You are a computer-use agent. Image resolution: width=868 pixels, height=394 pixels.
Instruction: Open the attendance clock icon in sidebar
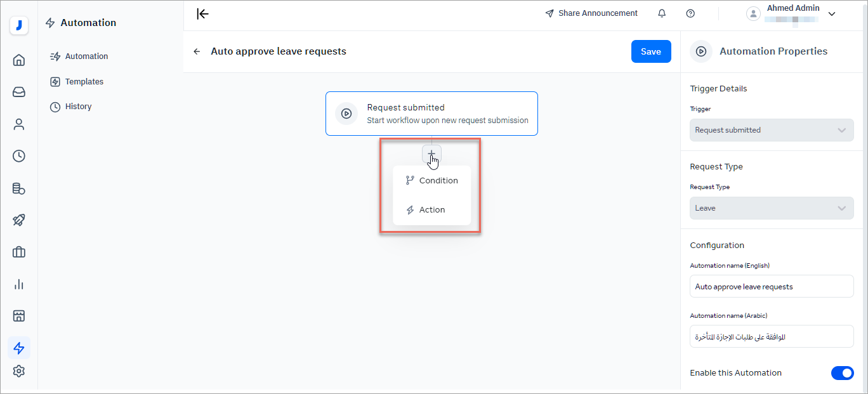(x=19, y=155)
